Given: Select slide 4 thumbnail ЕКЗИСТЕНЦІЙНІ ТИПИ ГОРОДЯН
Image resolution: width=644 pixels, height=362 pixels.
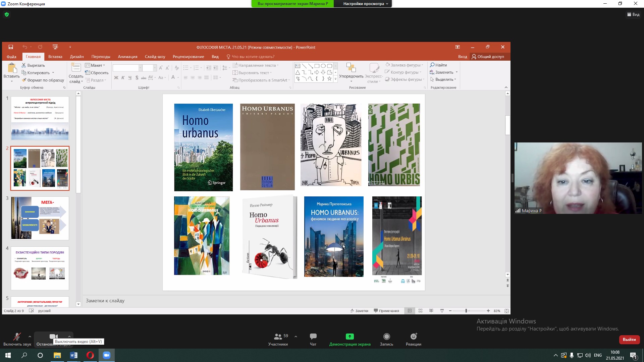Looking at the screenshot, I should [40, 268].
